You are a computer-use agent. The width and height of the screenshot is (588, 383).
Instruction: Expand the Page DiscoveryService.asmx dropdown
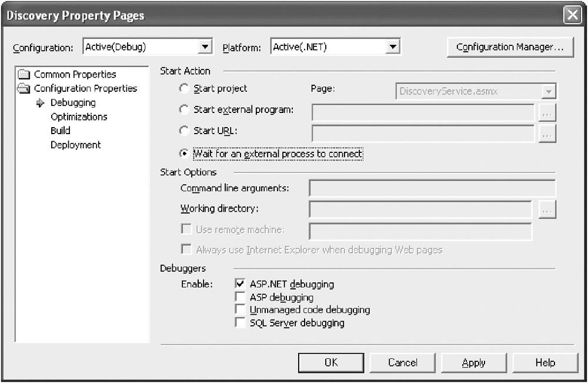pyautogui.click(x=549, y=91)
